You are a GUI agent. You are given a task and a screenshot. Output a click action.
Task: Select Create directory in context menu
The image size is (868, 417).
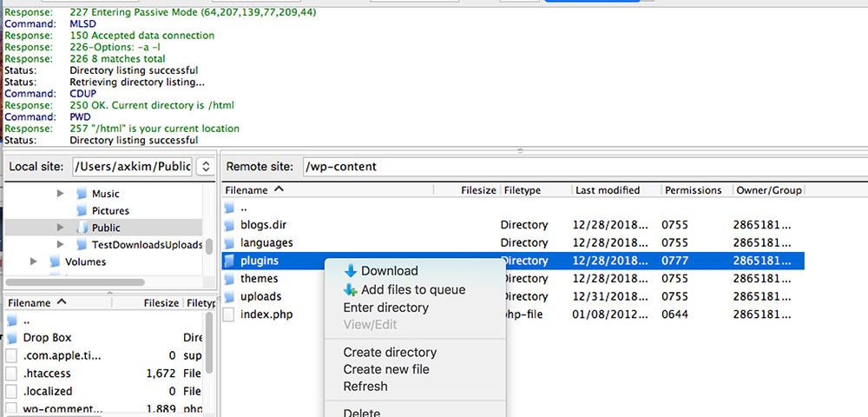(x=390, y=352)
